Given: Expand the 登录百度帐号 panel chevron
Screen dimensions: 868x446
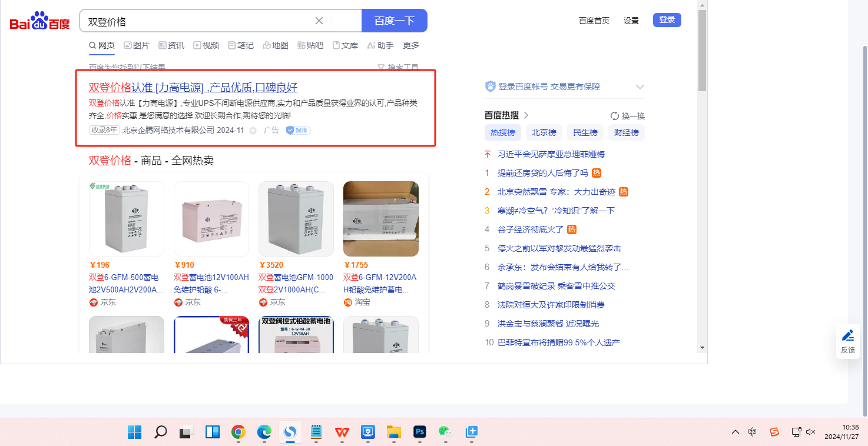Looking at the screenshot, I should click(x=640, y=87).
